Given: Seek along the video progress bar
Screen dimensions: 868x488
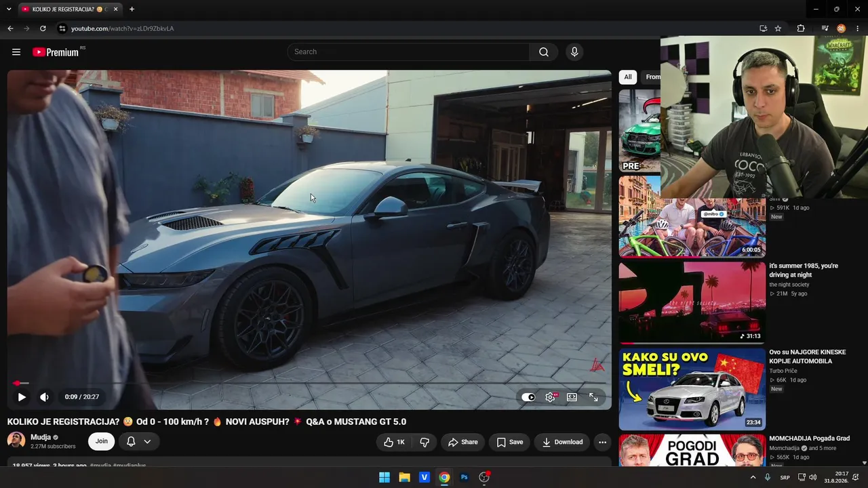Looking at the screenshot, I should (309, 383).
